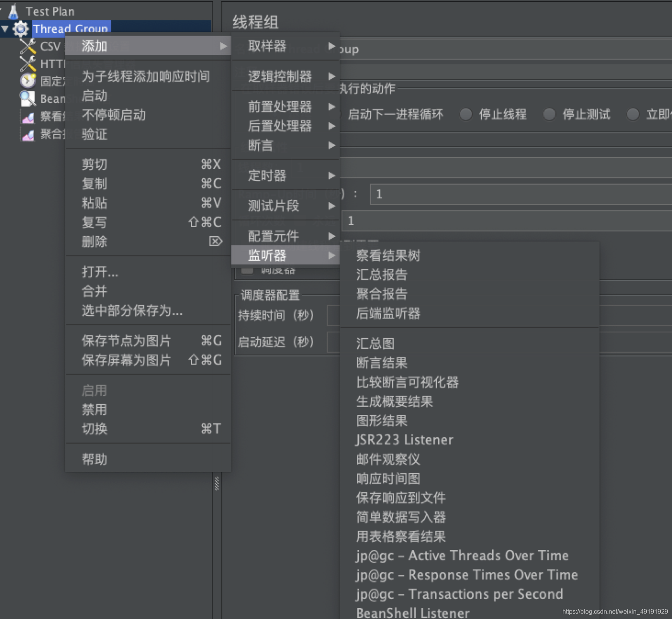Click the ramp-up time field containing 1
672x619 pixels.
[x=521, y=194]
